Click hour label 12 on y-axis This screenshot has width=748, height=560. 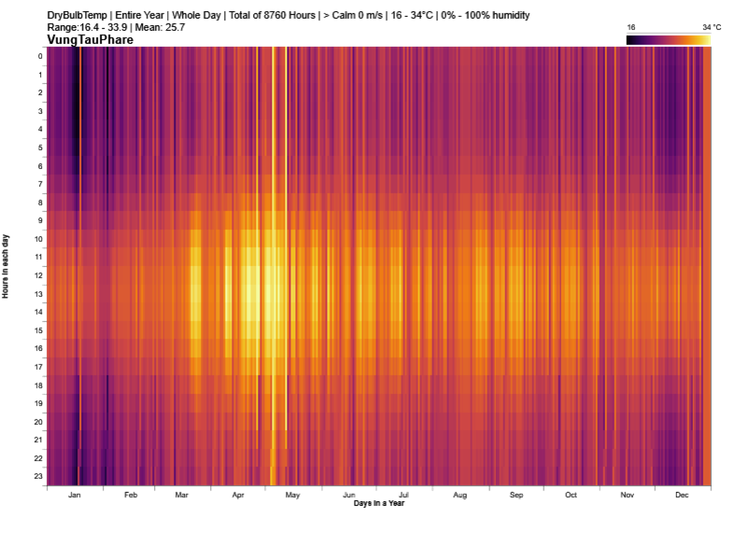(x=38, y=275)
